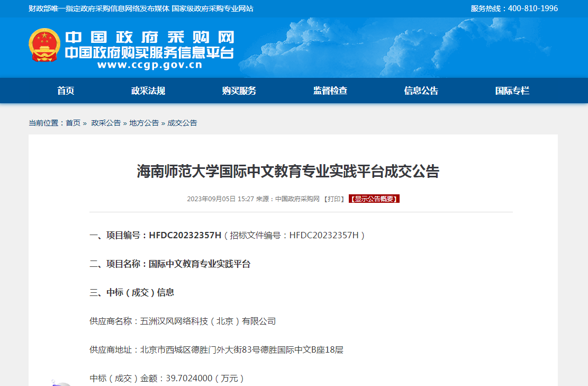Click the 政采公告 breadcrumb link

106,123
